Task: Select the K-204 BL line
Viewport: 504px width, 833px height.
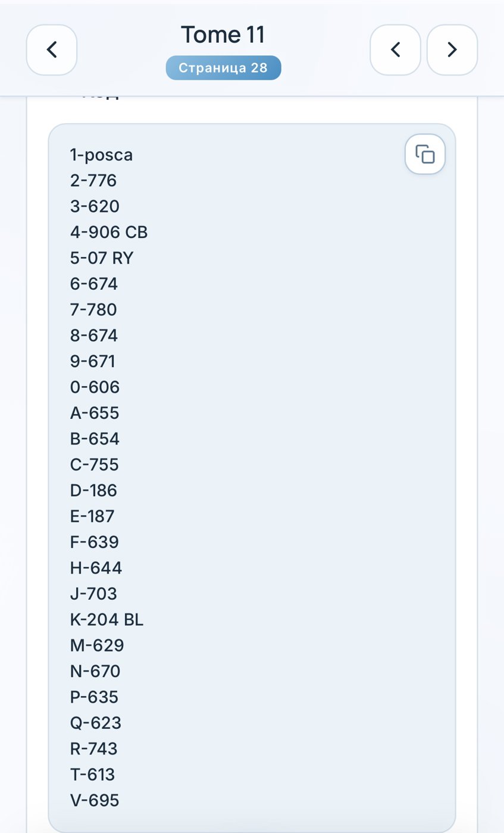Action: 107,620
